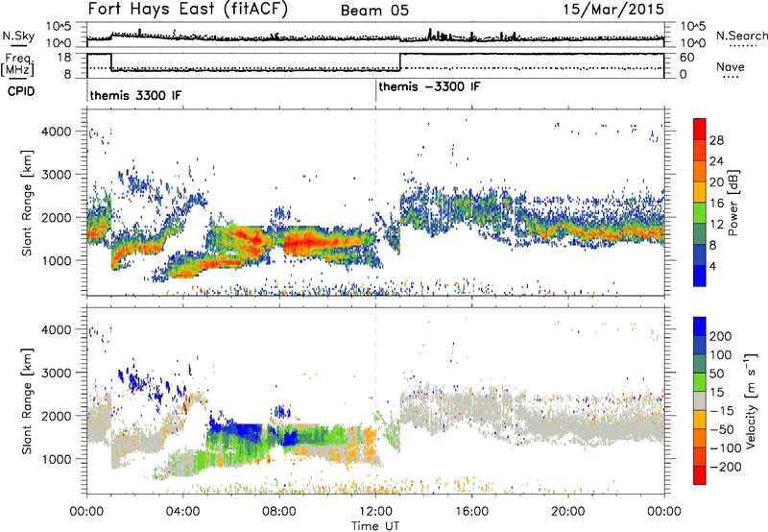Click the '28' tick on Power colorbar
This screenshot has height=532, width=768.
716,140
